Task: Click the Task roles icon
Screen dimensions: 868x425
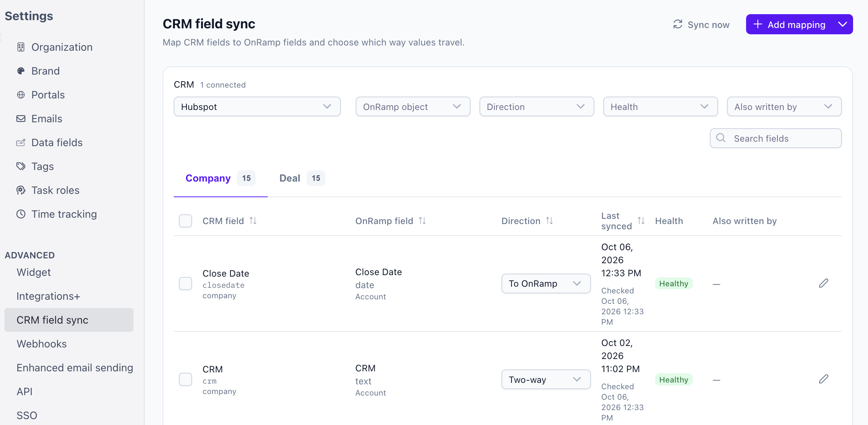Action: click(21, 190)
